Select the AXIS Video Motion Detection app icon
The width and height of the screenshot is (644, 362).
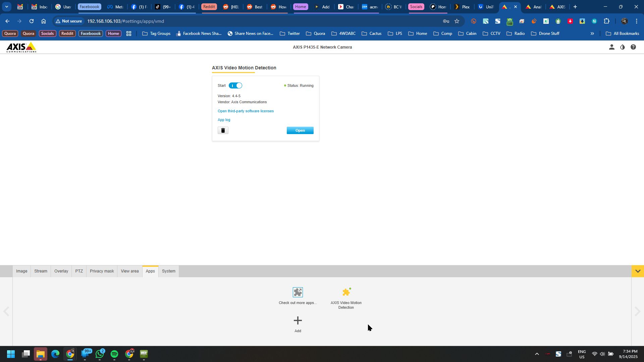click(x=346, y=292)
